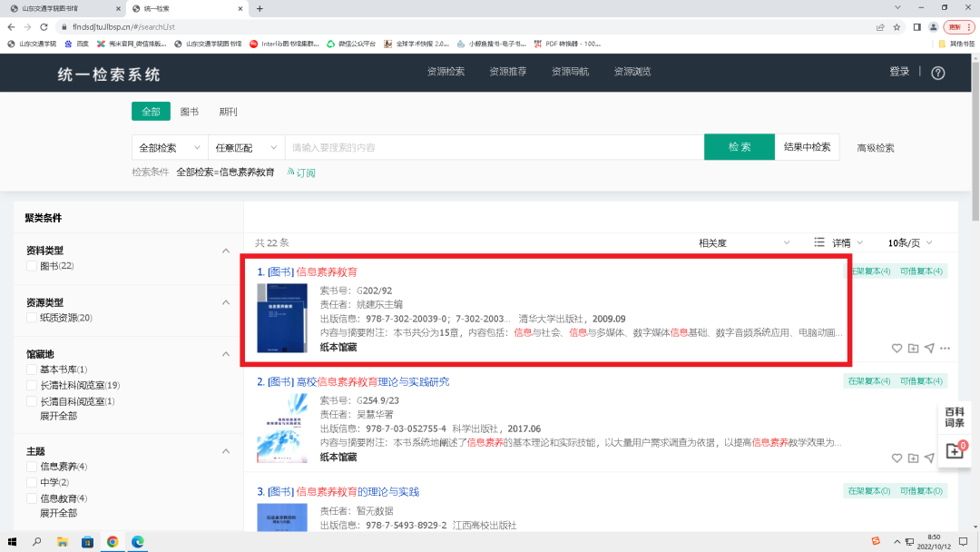Click the list view icon beside 详情
980x552 pixels.
pos(818,241)
